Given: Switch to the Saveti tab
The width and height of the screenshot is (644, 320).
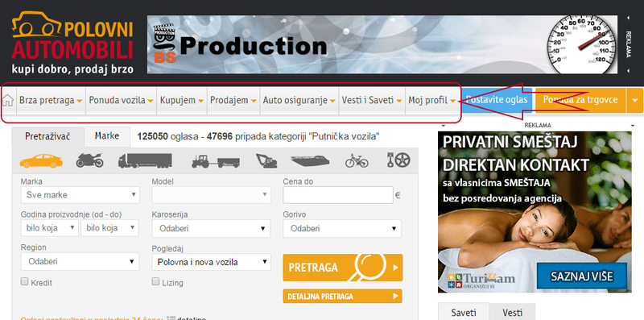Looking at the screenshot, I should pyautogui.click(x=464, y=312).
